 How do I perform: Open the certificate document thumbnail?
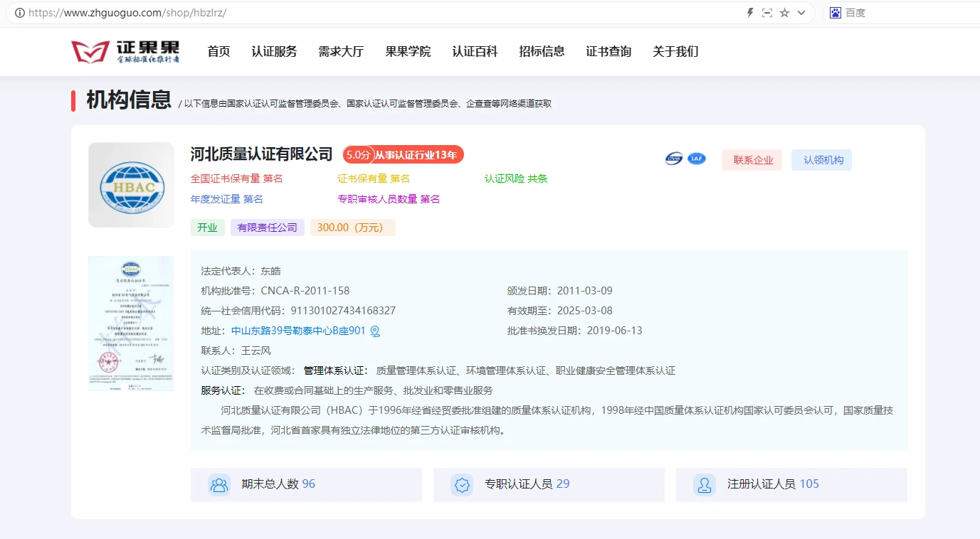131,324
